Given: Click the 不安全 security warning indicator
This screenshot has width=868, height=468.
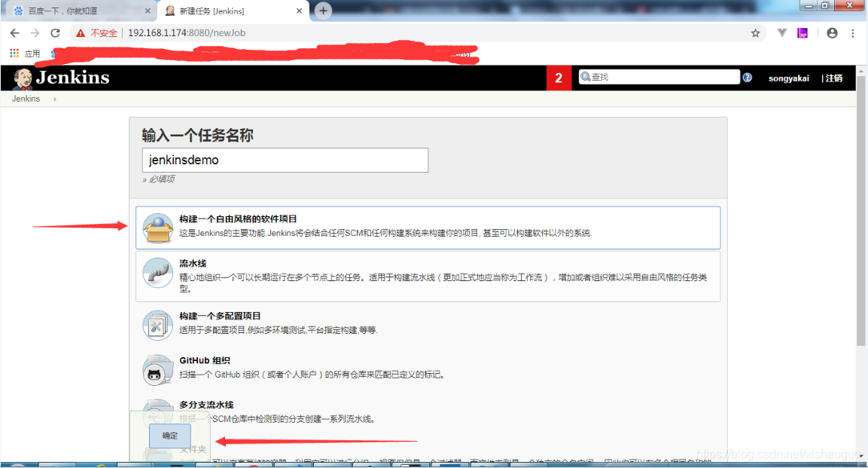Looking at the screenshot, I should [97, 33].
